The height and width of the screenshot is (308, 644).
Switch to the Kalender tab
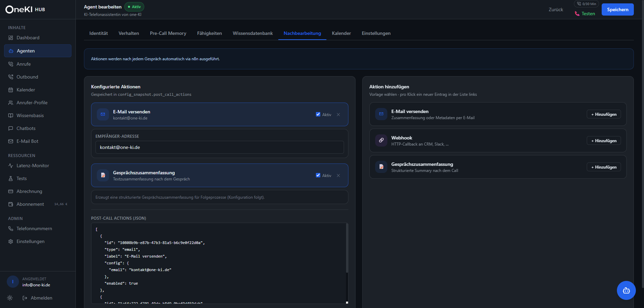[x=341, y=33]
